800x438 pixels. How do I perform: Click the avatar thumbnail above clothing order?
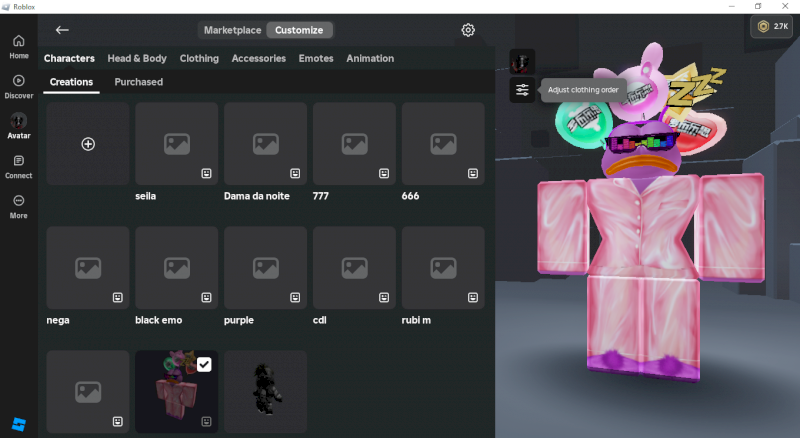(522, 62)
